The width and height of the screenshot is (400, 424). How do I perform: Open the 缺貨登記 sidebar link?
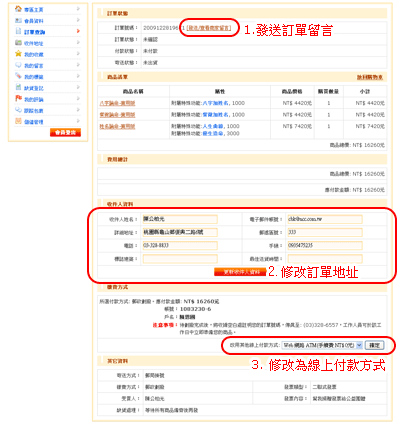(x=34, y=88)
